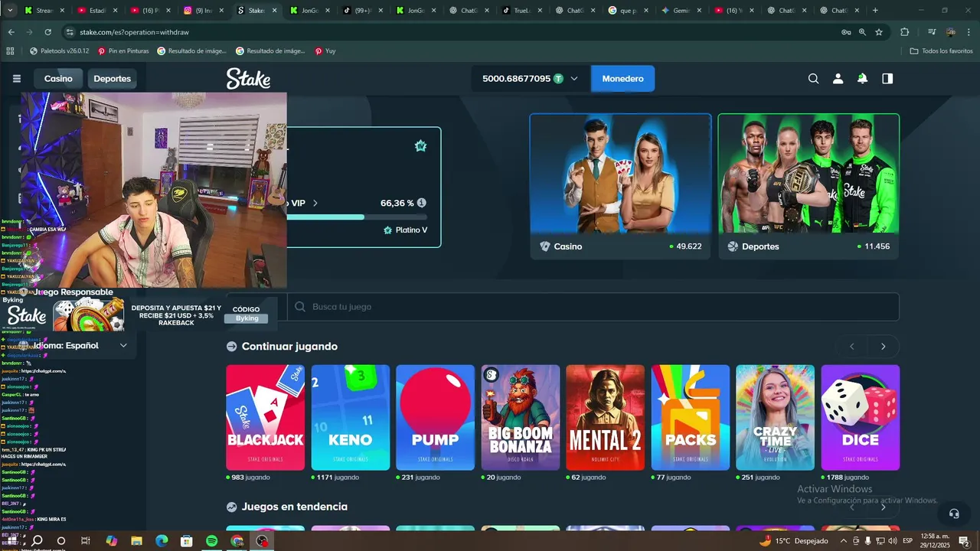
Task: Open the Stake hamburger menu
Action: point(17,79)
